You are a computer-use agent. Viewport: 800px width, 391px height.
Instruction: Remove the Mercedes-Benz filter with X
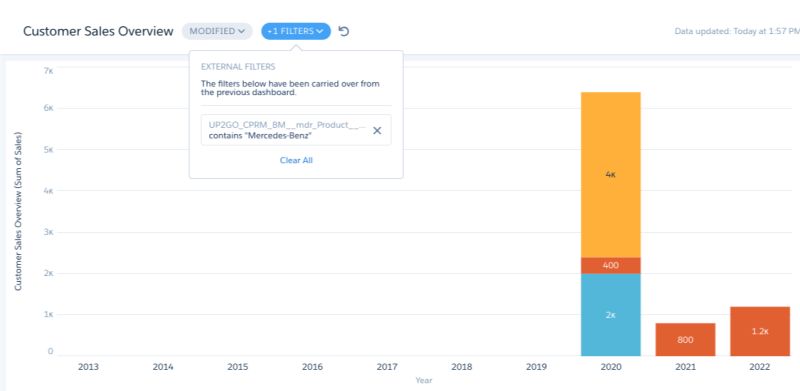[x=377, y=131]
